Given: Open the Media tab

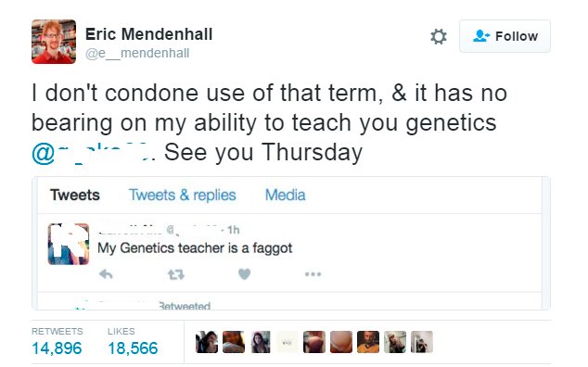Looking at the screenshot, I should [x=286, y=195].
